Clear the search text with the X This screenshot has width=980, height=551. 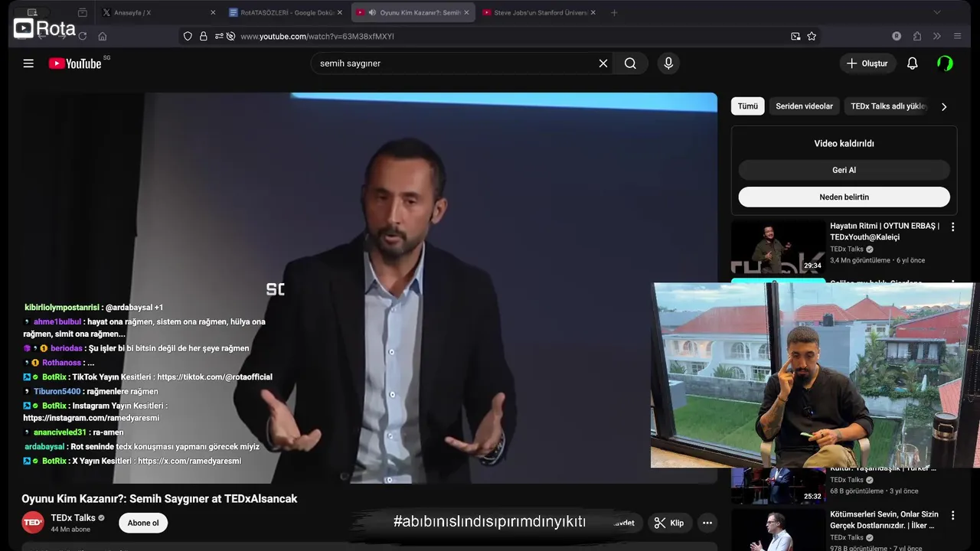click(603, 64)
